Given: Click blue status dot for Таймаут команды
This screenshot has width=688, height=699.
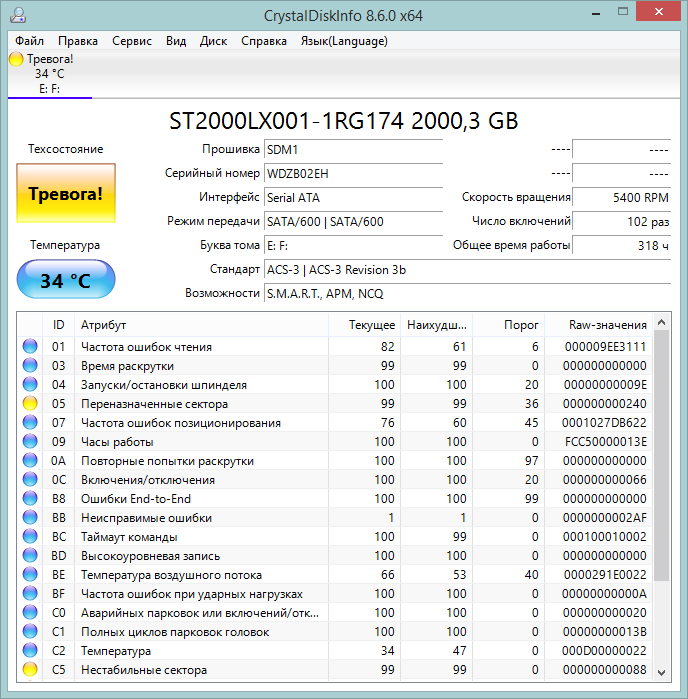Looking at the screenshot, I should coord(30,537).
